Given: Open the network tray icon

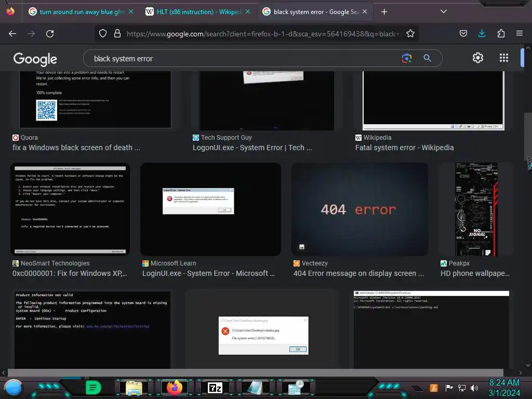Looking at the screenshot, I should [461, 388].
